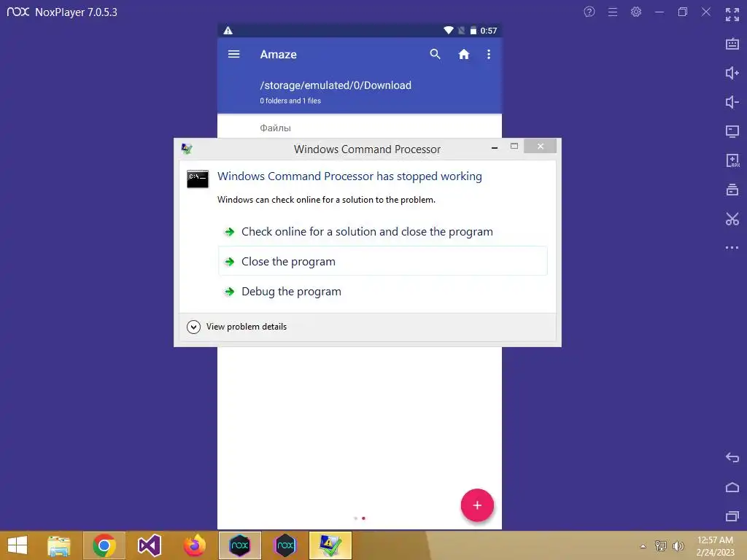Tap the search icon in Amaze
The image size is (747, 560).
[x=435, y=54]
